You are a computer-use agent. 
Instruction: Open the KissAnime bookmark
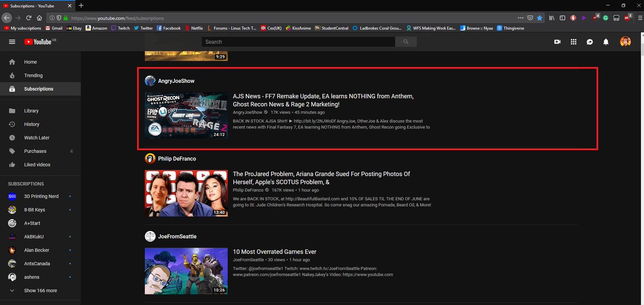298,28
